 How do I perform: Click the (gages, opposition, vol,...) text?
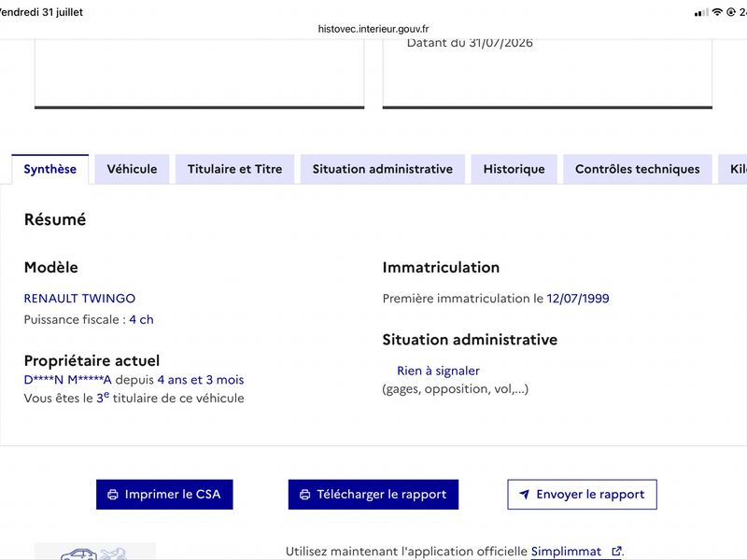point(456,389)
